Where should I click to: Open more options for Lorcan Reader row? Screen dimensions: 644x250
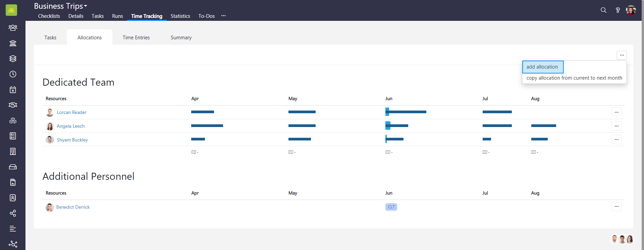click(616, 112)
